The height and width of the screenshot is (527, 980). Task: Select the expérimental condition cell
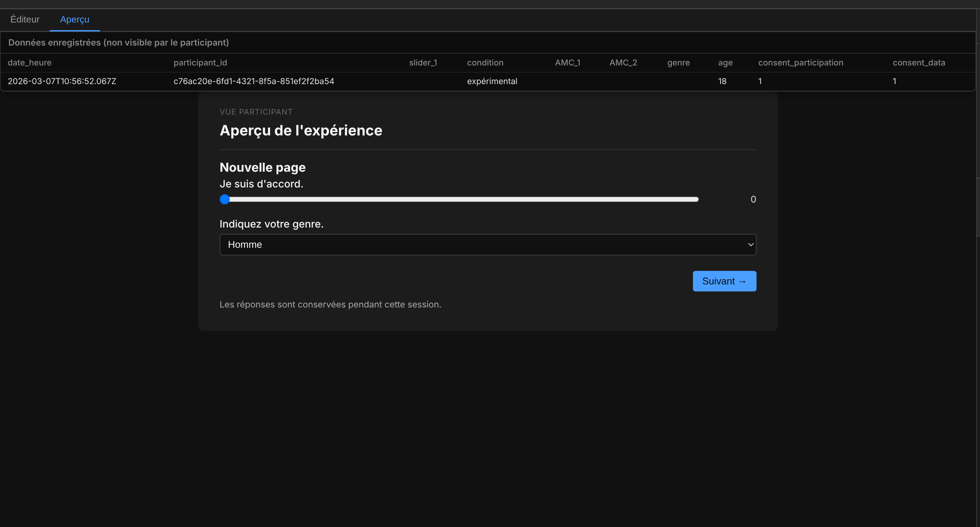tap(492, 81)
